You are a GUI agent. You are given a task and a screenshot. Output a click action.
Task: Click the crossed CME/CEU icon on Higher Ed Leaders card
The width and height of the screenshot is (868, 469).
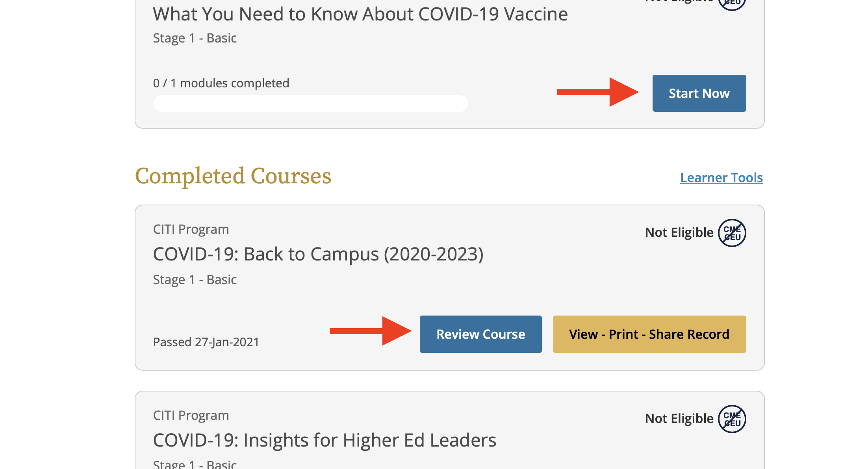coord(732,419)
